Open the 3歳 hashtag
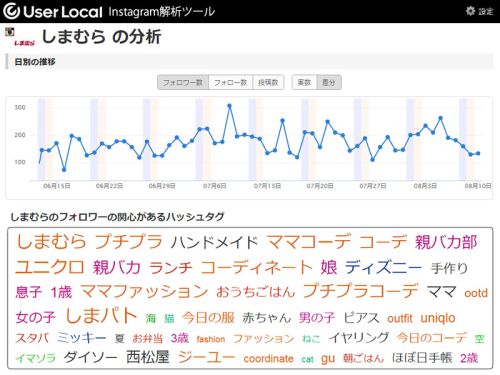 (x=180, y=338)
